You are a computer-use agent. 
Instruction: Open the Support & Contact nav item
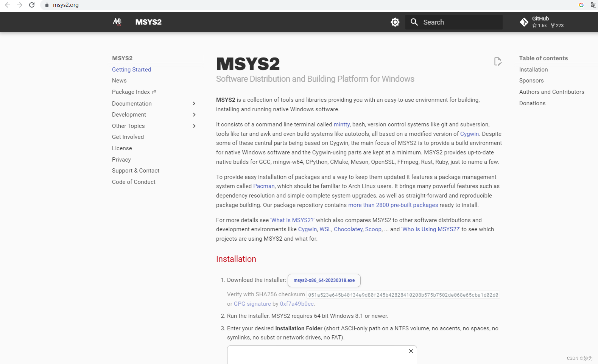pos(135,171)
